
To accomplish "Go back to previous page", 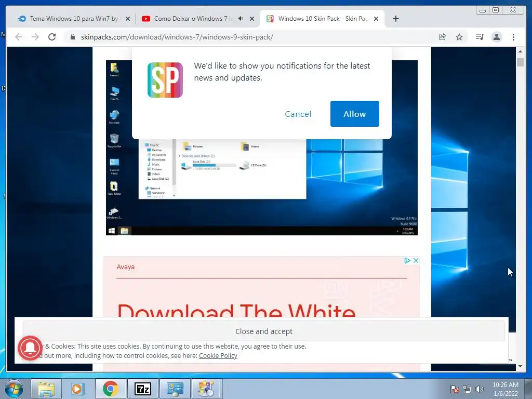I will pos(19,37).
